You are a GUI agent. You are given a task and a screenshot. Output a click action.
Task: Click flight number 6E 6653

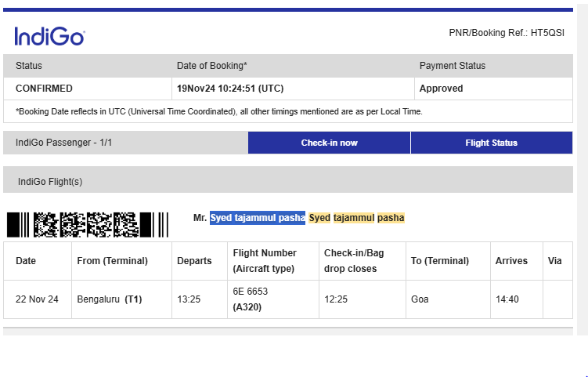[x=250, y=292]
